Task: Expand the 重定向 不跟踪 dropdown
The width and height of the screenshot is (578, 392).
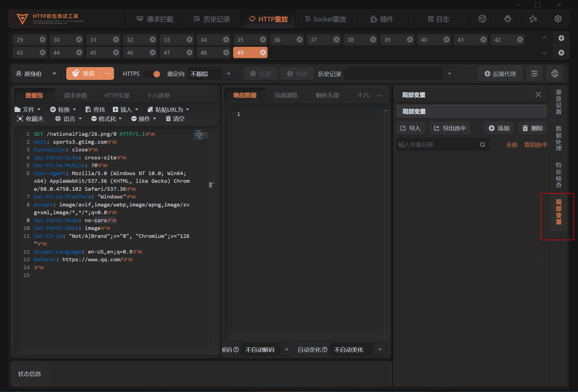Action: (x=228, y=74)
